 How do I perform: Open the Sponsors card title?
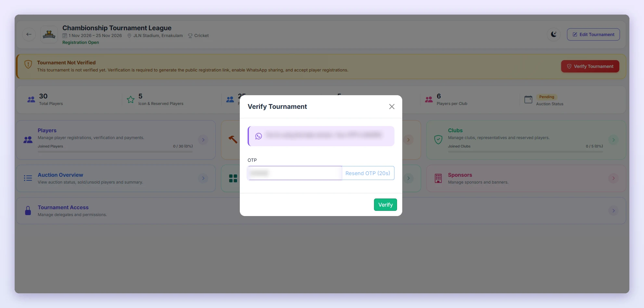460,175
